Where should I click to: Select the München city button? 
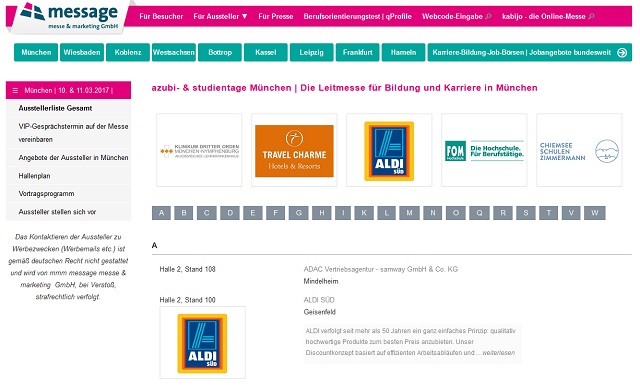click(36, 52)
